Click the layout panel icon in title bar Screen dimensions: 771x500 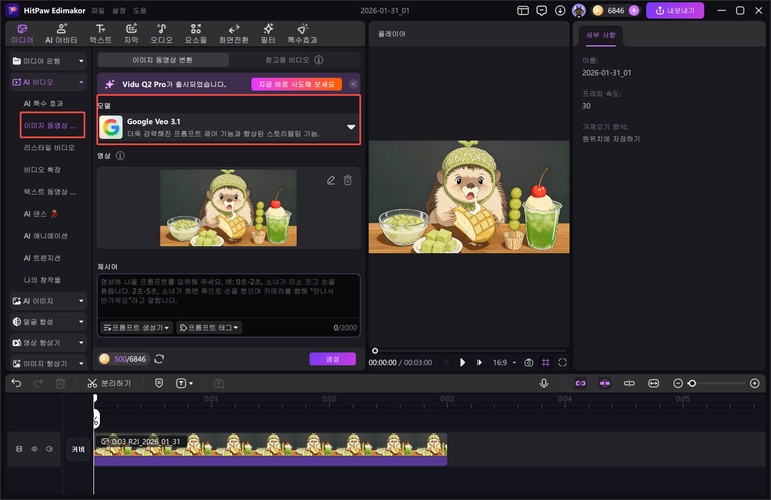point(523,10)
